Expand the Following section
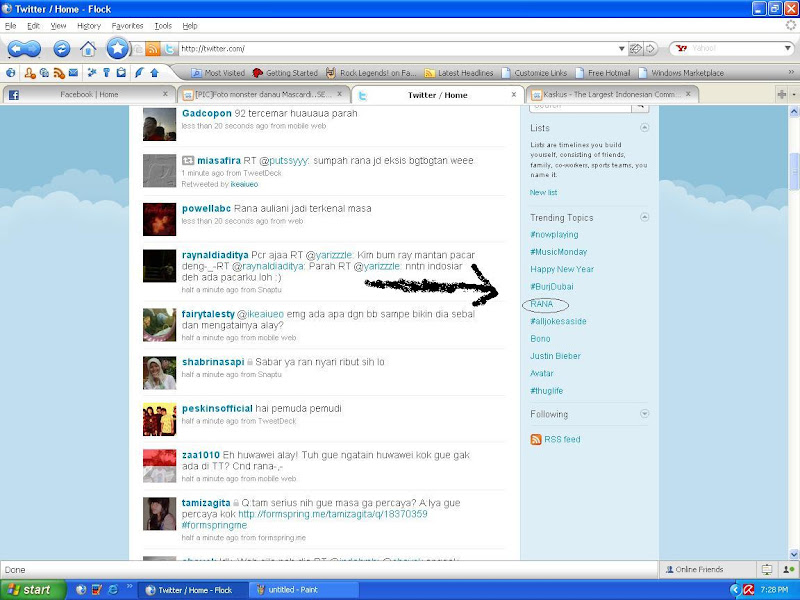This screenshot has width=800, height=600. click(644, 414)
